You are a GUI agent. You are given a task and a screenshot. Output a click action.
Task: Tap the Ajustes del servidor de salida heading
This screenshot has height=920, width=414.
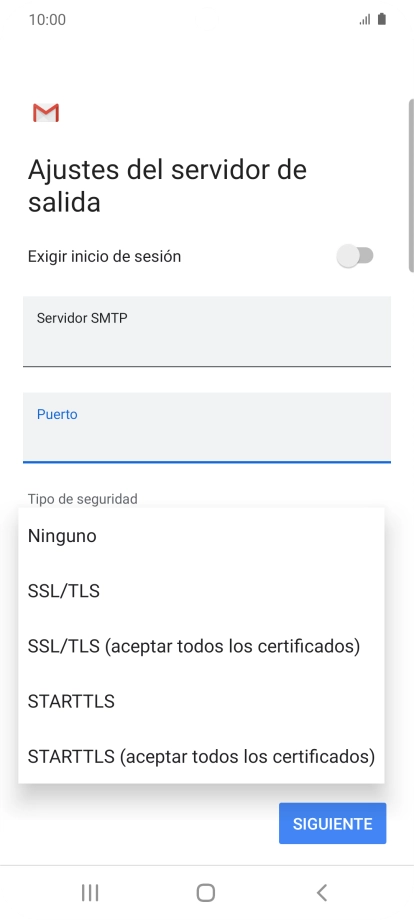tap(167, 185)
